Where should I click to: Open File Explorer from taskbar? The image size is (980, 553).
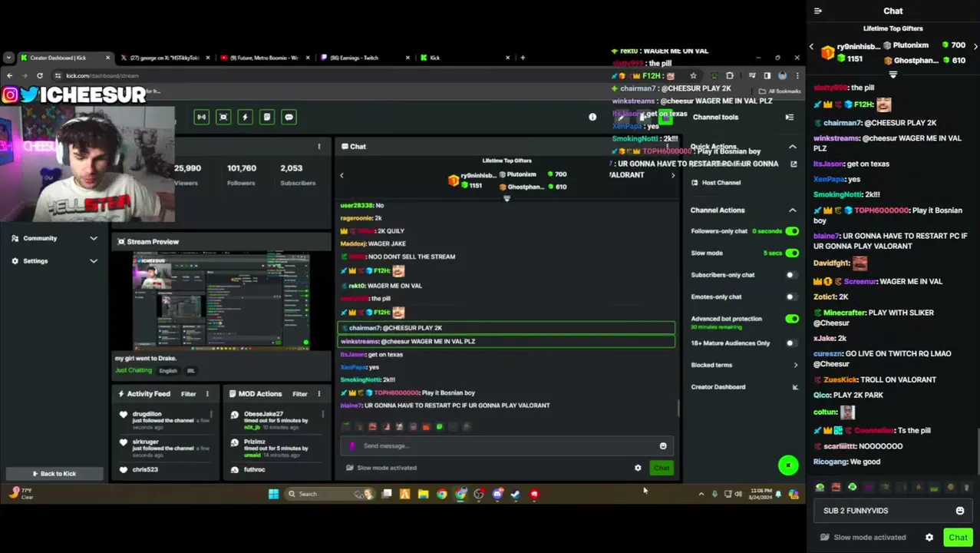point(423,494)
